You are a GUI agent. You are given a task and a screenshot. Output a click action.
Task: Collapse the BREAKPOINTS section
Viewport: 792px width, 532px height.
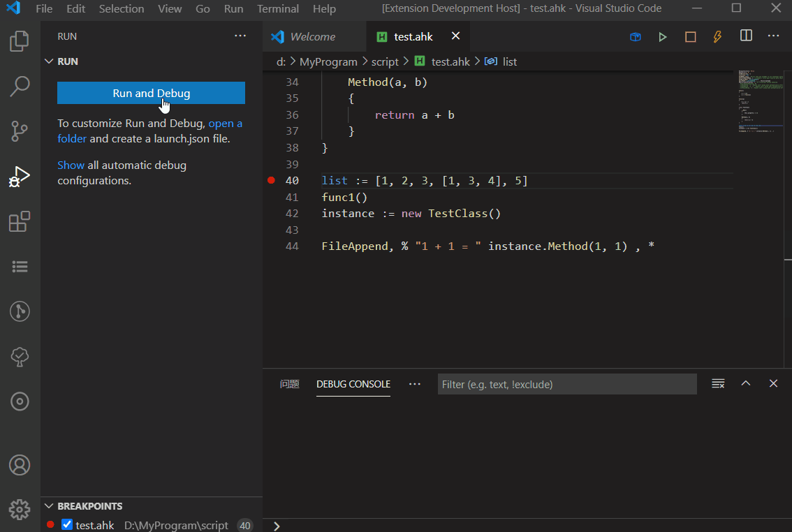click(49, 505)
